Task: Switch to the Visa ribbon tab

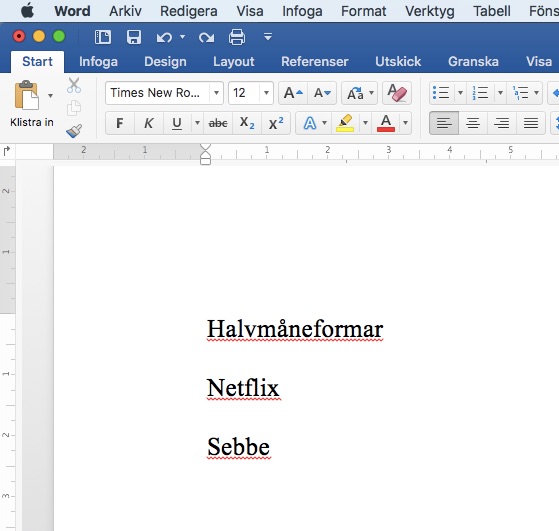Action: coord(539,62)
